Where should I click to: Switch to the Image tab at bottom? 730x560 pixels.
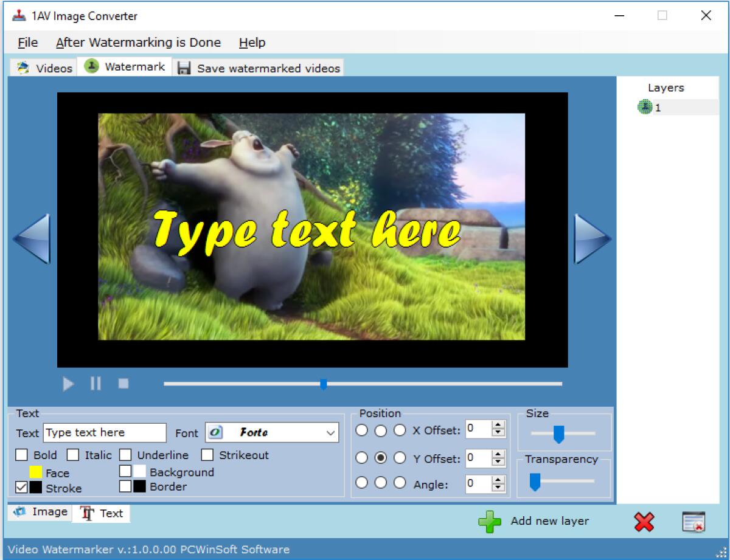tap(40, 513)
